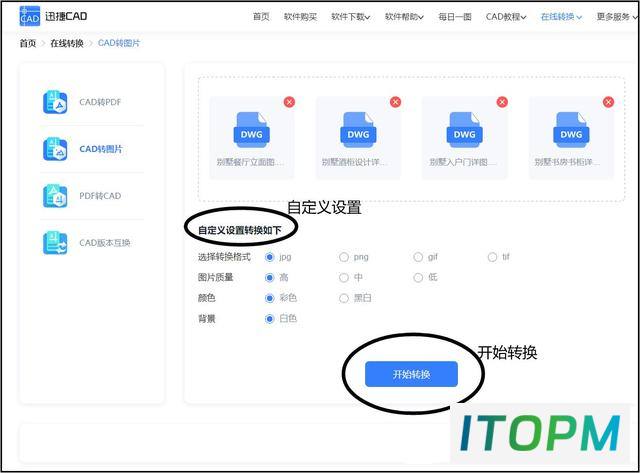Open the 首页 nav menu item
The height and width of the screenshot is (473, 640).
[261, 17]
